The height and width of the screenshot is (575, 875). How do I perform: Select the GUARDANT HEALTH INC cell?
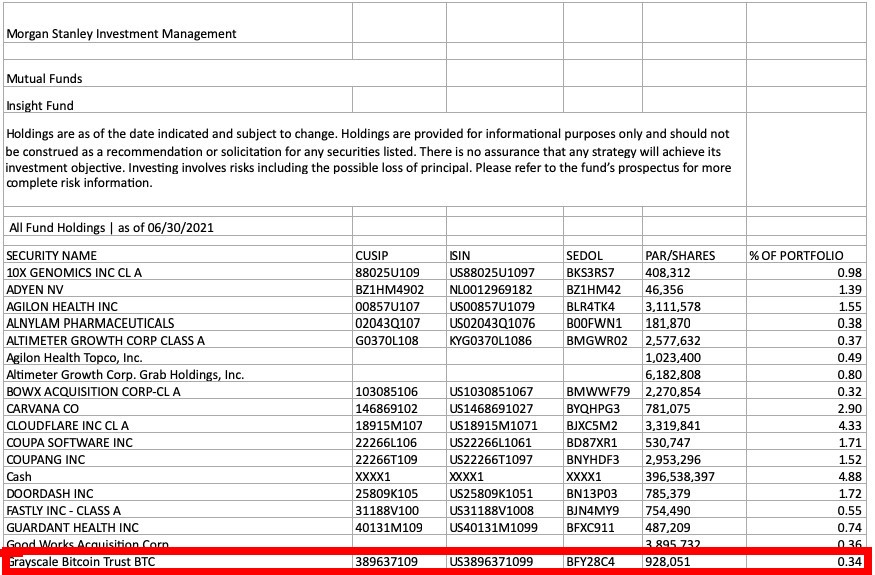pos(177,528)
